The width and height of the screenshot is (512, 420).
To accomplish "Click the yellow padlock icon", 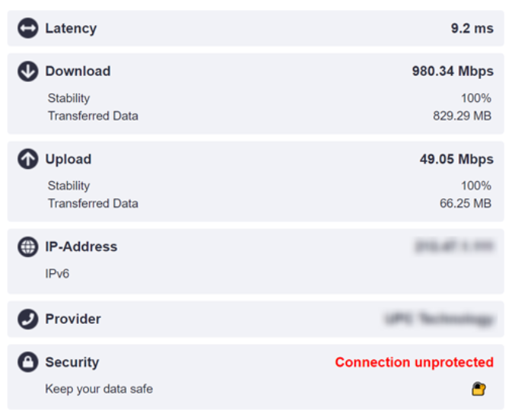I will [479, 389].
